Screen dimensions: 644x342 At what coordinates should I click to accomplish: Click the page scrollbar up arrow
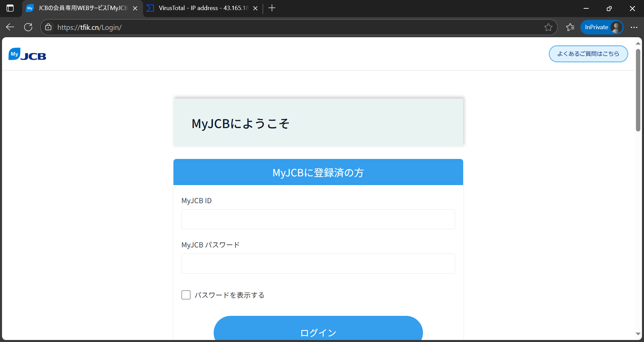click(638, 43)
